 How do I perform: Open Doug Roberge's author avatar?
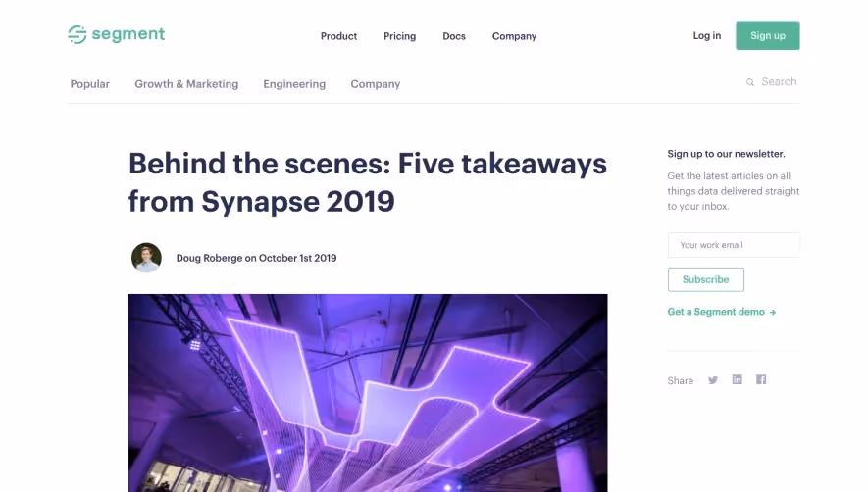146,258
